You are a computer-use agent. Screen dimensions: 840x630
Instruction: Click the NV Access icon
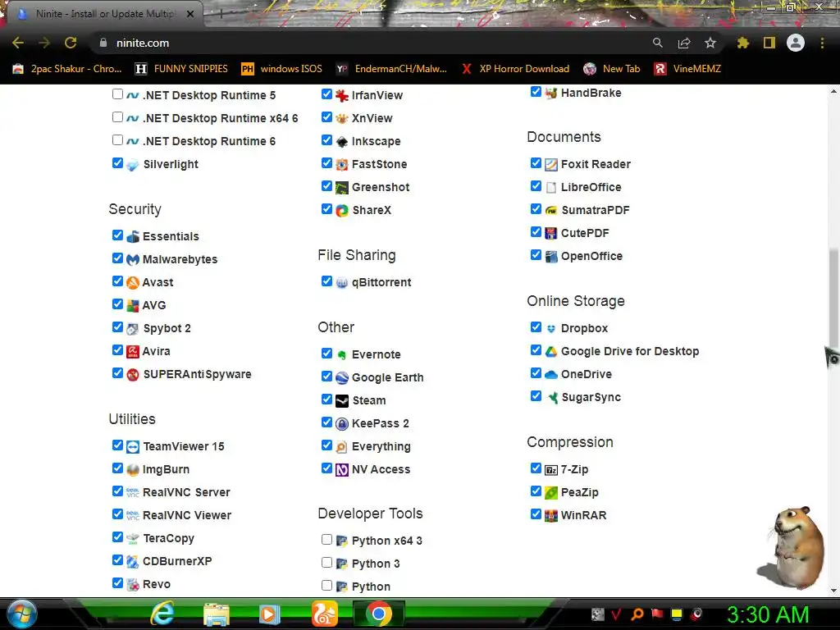[342, 470]
